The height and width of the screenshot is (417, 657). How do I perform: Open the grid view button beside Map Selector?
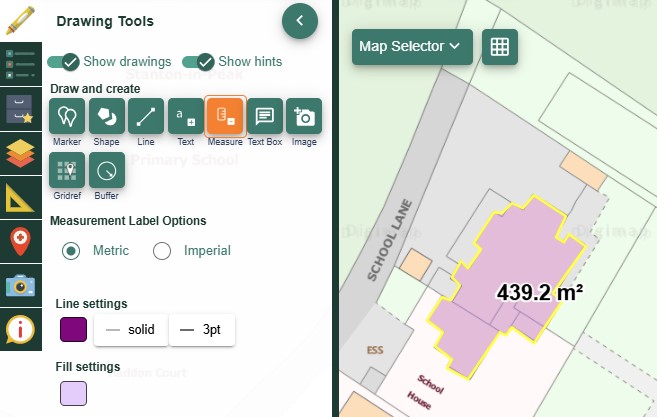pos(500,46)
